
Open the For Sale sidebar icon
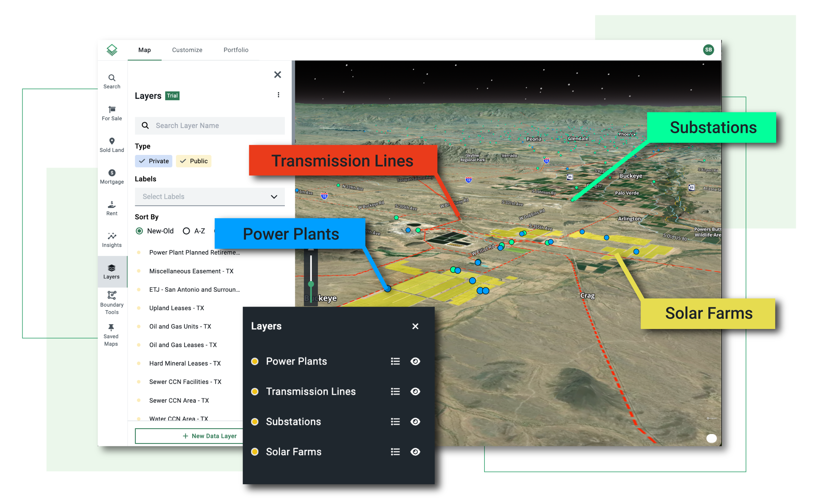(111, 113)
